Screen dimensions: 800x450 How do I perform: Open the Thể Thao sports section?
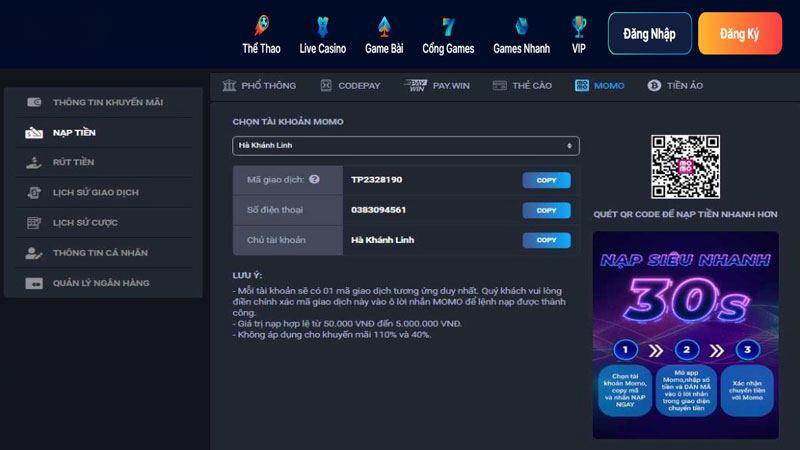(x=261, y=35)
